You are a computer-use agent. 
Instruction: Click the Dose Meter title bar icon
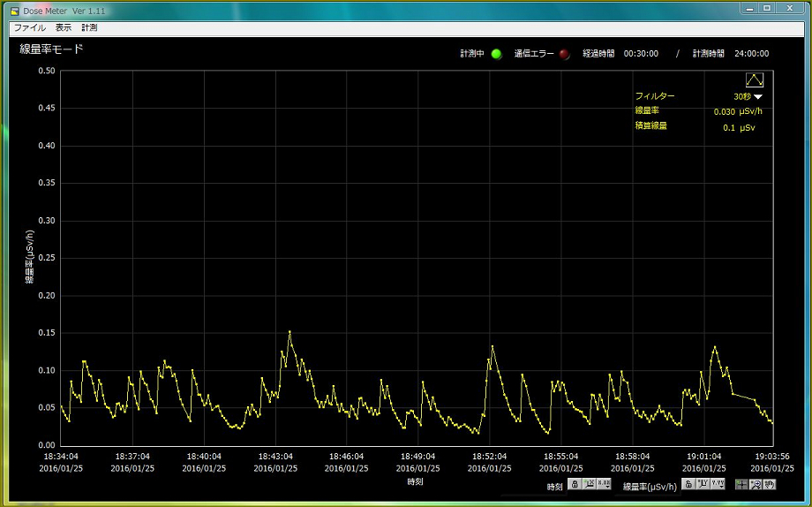14,9
